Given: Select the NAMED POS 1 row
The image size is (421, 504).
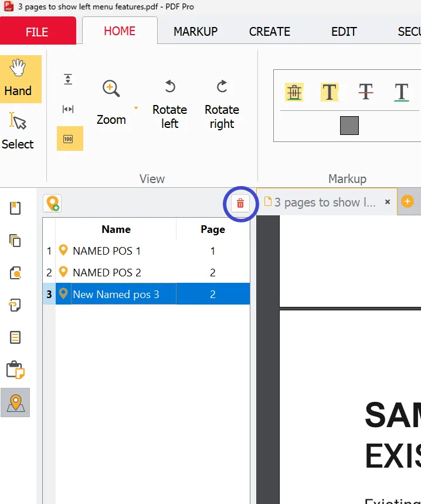Looking at the screenshot, I should point(146,251).
